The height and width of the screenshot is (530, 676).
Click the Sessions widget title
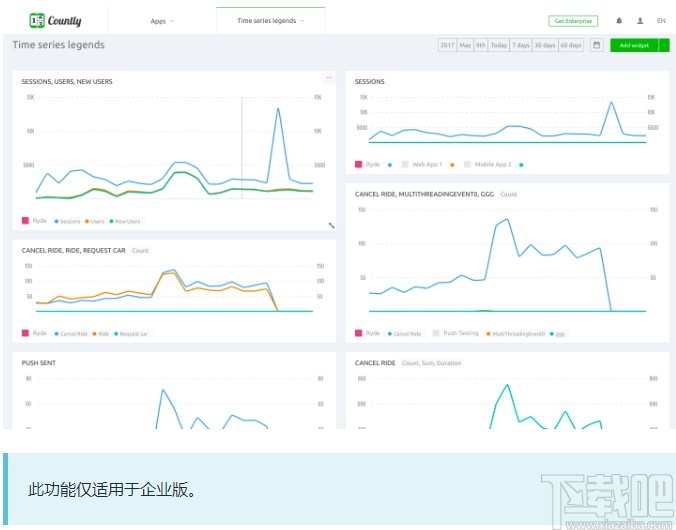click(369, 81)
